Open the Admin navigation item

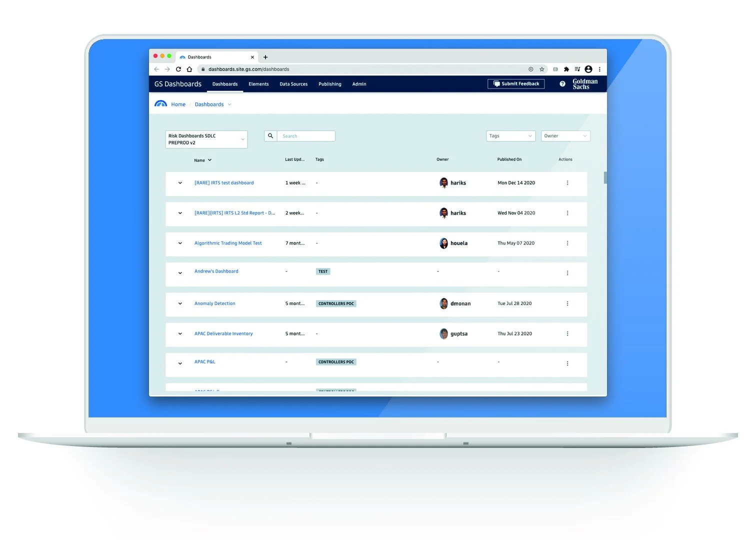[359, 84]
